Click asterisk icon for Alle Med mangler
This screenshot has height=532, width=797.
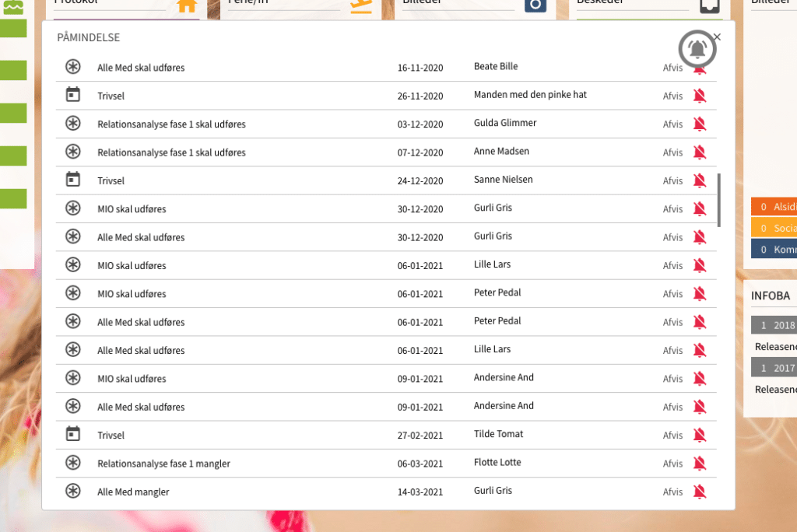(72, 491)
